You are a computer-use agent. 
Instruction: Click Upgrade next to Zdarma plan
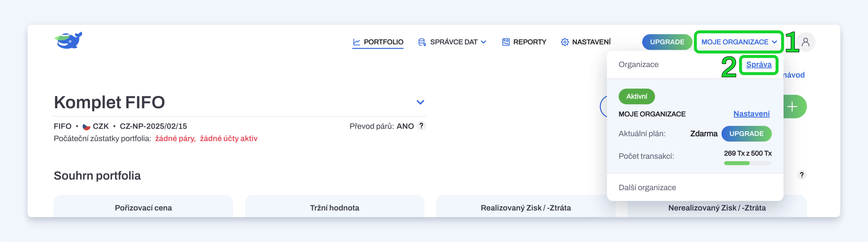point(746,134)
